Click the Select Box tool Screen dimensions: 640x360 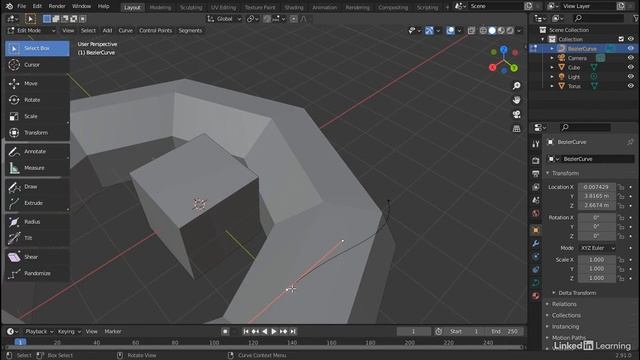click(37, 48)
